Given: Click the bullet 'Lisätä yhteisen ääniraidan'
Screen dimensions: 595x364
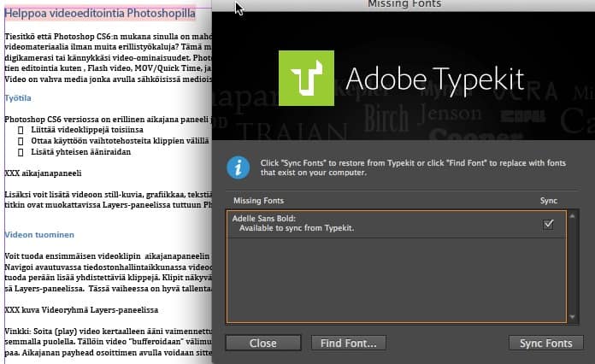Looking at the screenshot, I should 81,152.
